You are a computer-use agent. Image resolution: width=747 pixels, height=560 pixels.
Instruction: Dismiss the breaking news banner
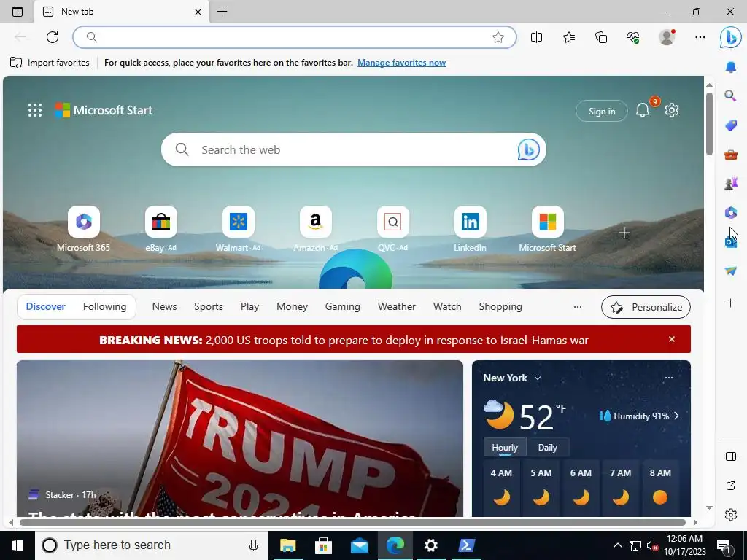coord(672,339)
